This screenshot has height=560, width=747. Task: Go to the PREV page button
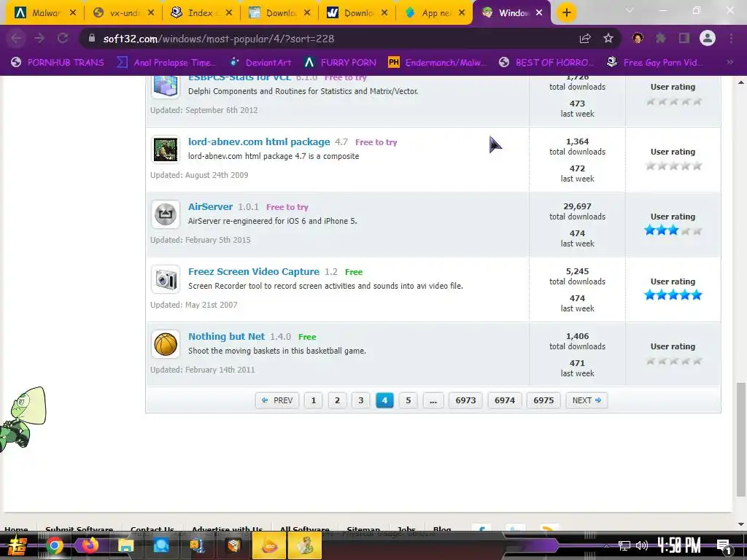tap(277, 400)
